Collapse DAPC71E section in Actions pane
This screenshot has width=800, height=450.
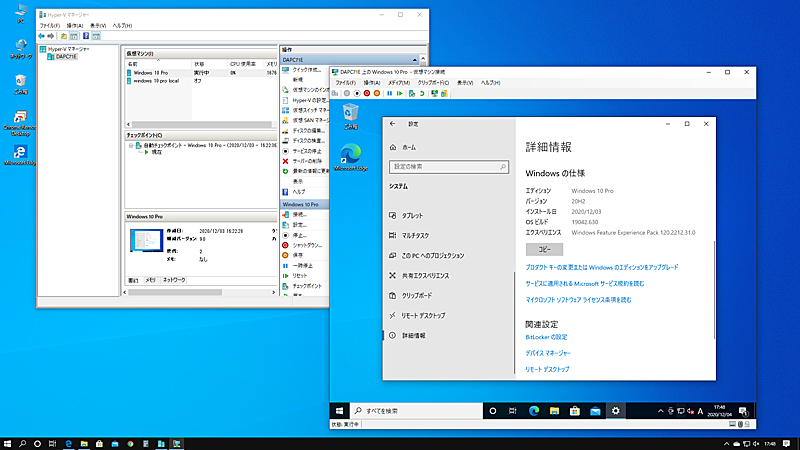point(414,60)
